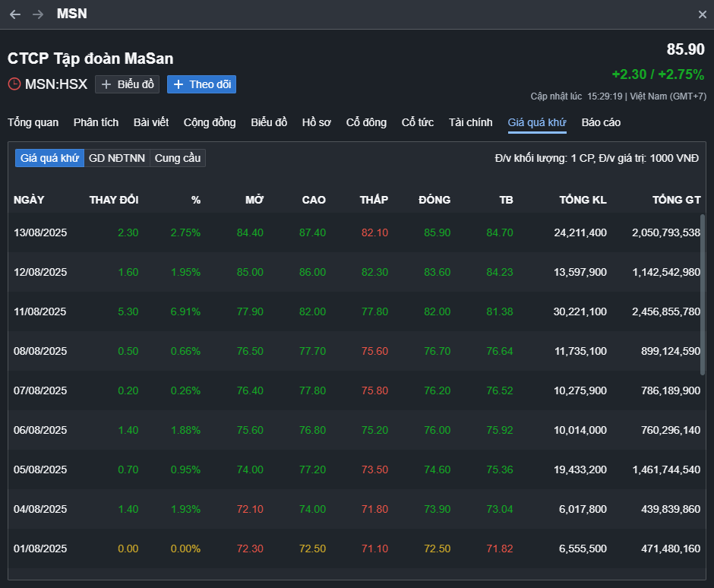Click average price 84.23 cell

pyautogui.click(x=500, y=273)
